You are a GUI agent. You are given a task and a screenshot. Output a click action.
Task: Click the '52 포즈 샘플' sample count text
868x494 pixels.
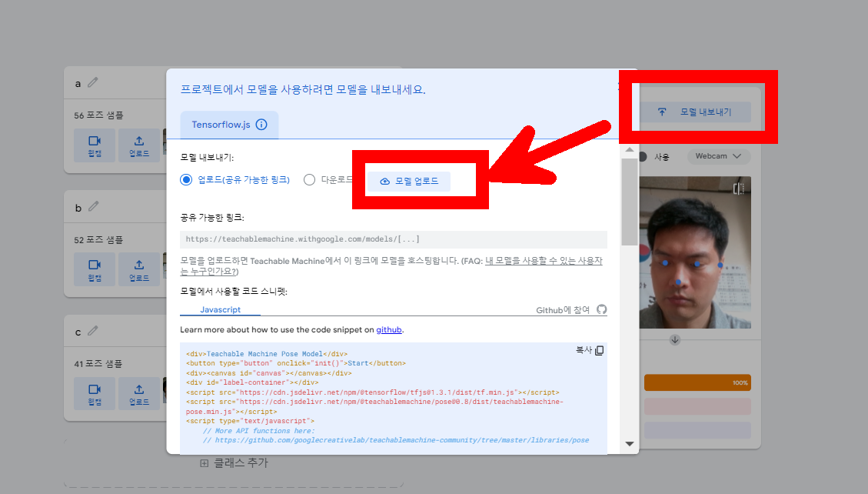[98, 240]
